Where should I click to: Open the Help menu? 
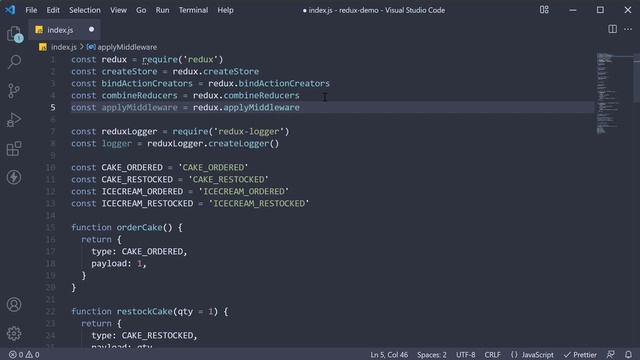(x=225, y=10)
